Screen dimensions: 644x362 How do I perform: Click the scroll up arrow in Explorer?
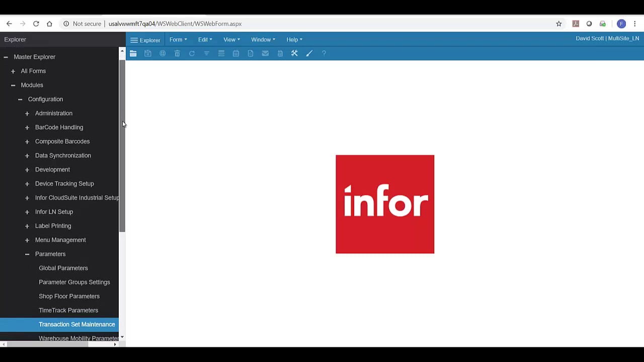click(122, 52)
